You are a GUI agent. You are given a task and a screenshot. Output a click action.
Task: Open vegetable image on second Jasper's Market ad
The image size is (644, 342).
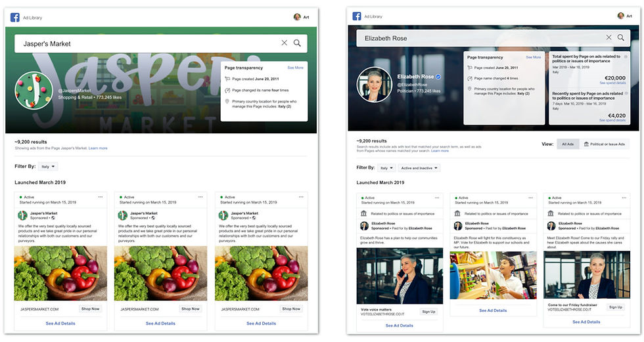[160, 273]
